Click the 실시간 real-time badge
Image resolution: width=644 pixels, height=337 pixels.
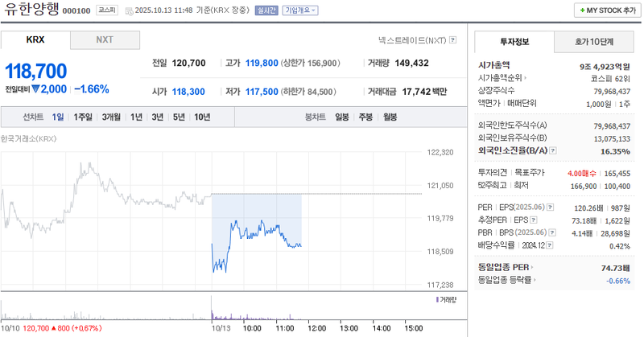coord(266,10)
